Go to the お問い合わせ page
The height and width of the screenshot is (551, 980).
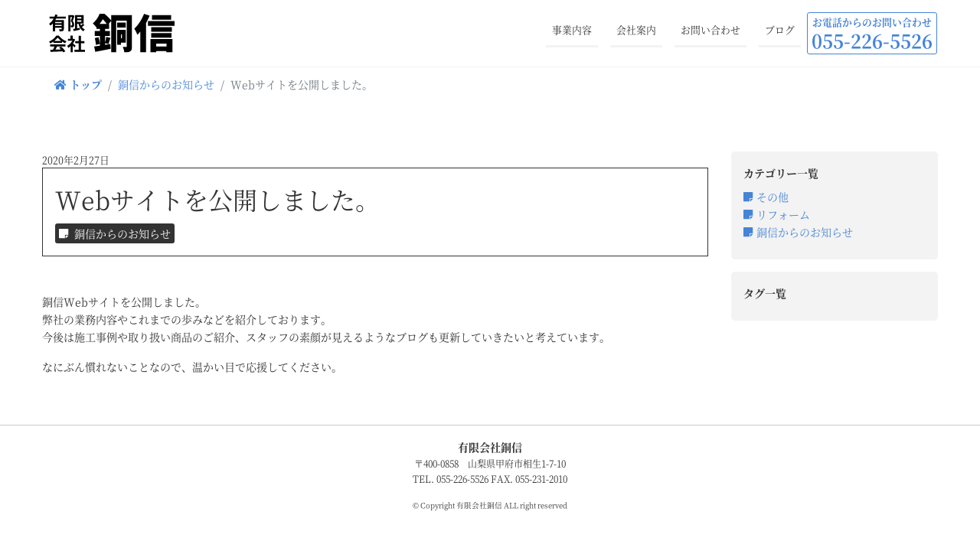click(x=710, y=31)
